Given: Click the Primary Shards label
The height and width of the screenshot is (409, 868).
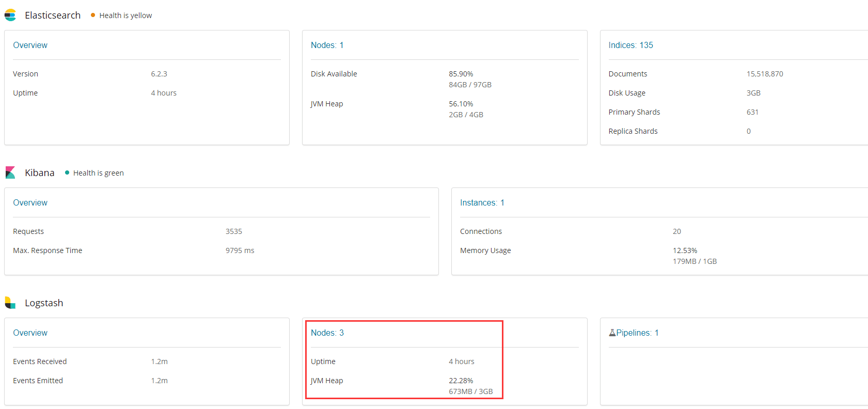Looking at the screenshot, I should pyautogui.click(x=634, y=112).
